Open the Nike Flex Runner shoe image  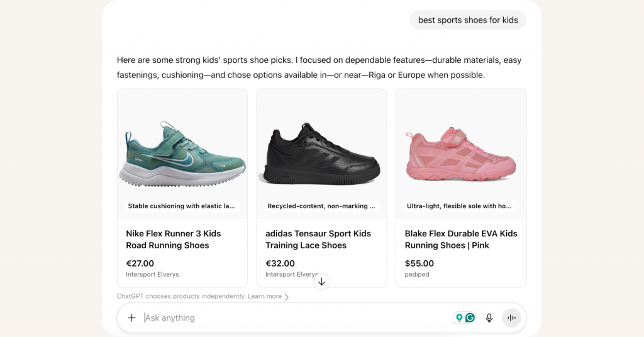pyautogui.click(x=182, y=154)
